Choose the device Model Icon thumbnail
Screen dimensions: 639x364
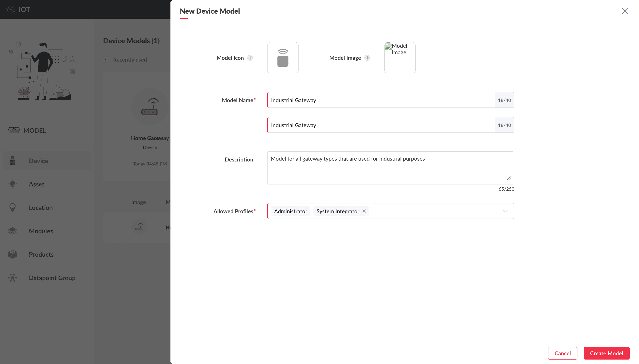(283, 58)
